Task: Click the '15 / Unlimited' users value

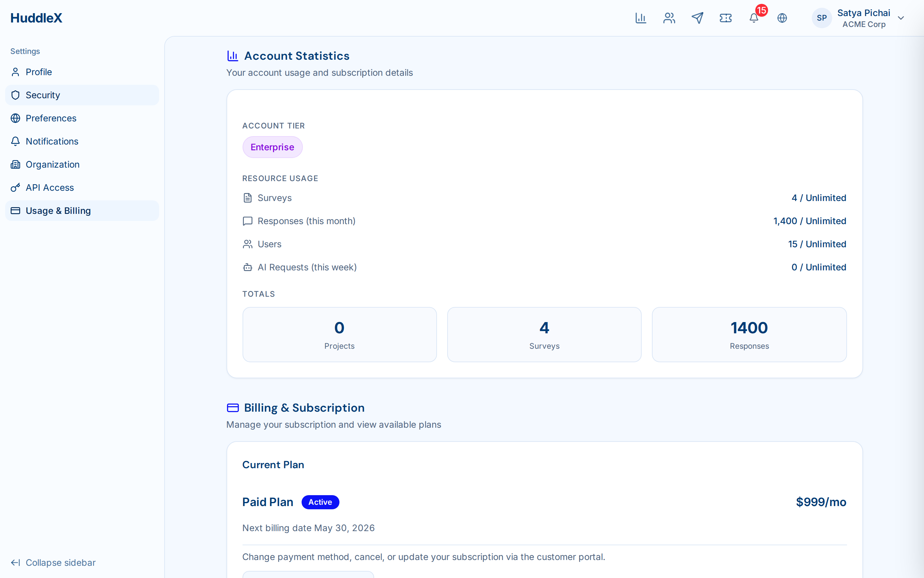Action: tap(817, 244)
